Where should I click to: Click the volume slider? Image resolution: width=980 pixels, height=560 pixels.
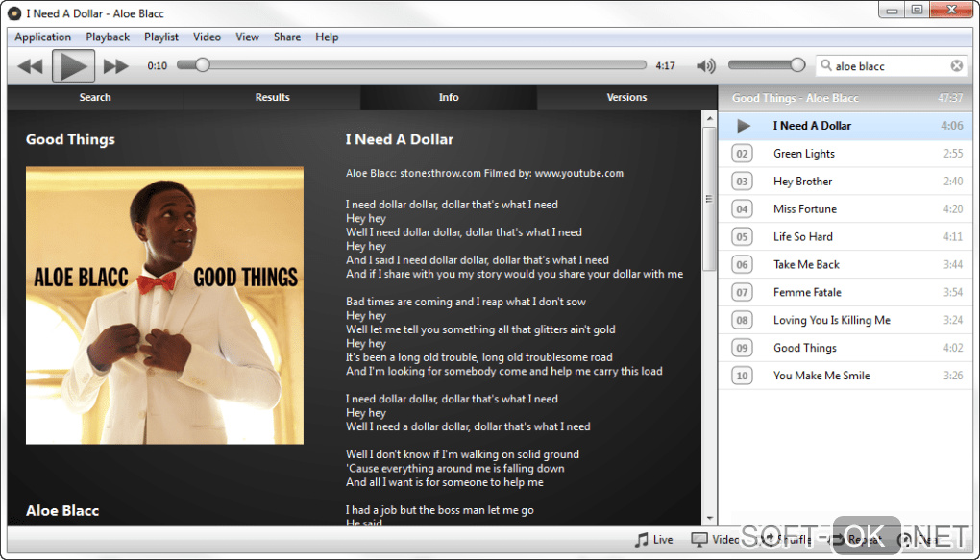tap(767, 65)
